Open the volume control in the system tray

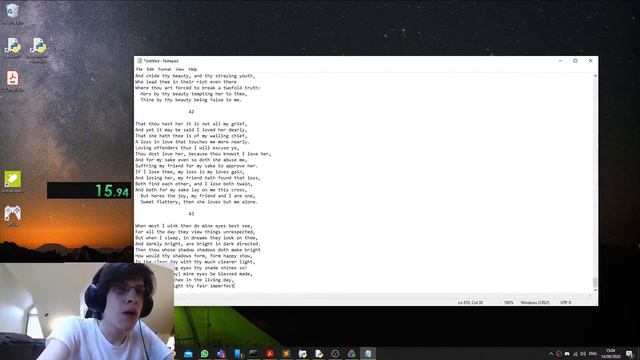(x=583, y=354)
